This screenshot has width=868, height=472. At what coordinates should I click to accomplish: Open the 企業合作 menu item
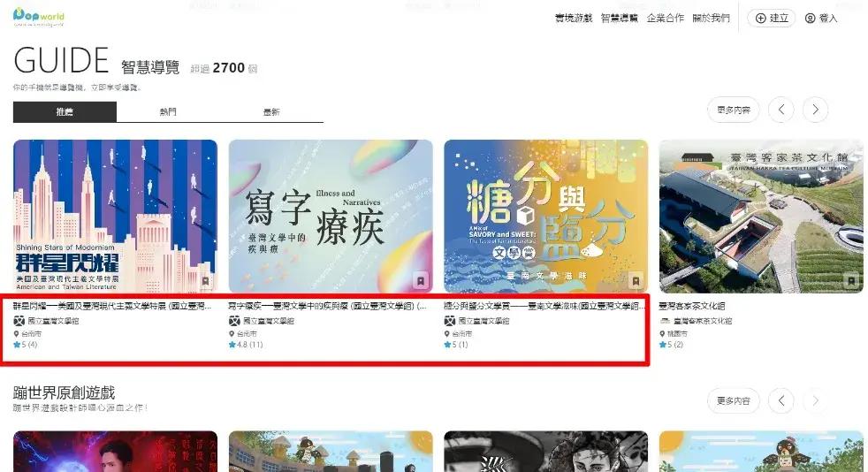click(x=665, y=19)
